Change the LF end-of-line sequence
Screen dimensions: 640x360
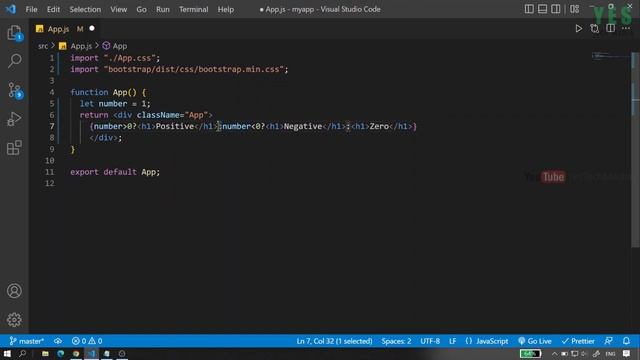452,341
